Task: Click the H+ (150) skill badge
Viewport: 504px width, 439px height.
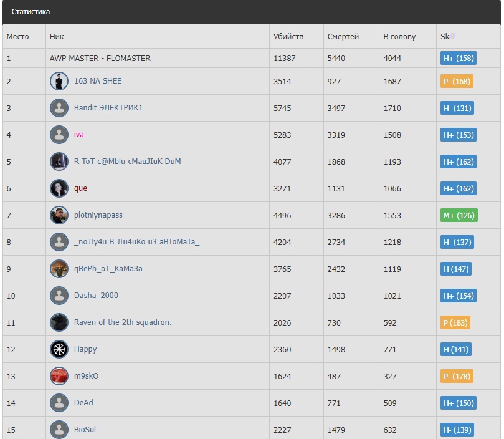Action: [459, 403]
